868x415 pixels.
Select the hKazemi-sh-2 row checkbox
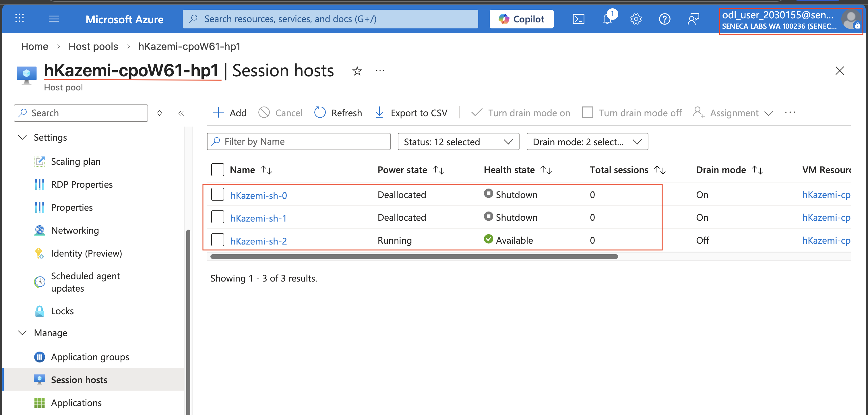coord(218,240)
